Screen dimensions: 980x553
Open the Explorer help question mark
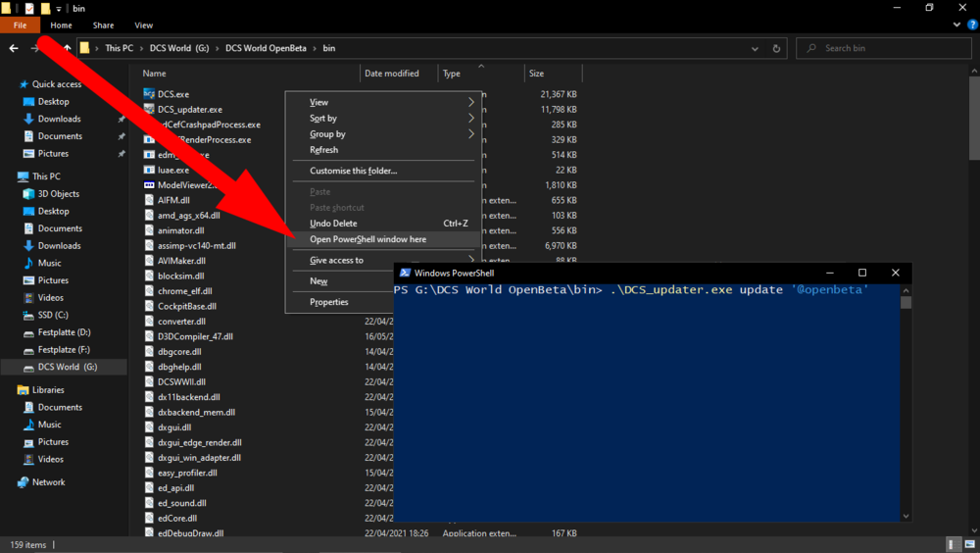tap(972, 25)
